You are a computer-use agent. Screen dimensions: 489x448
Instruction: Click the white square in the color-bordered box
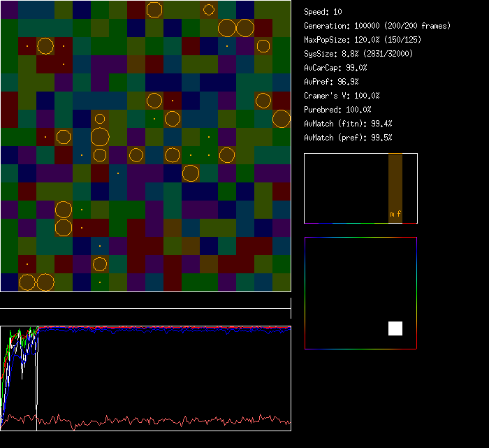tap(395, 328)
